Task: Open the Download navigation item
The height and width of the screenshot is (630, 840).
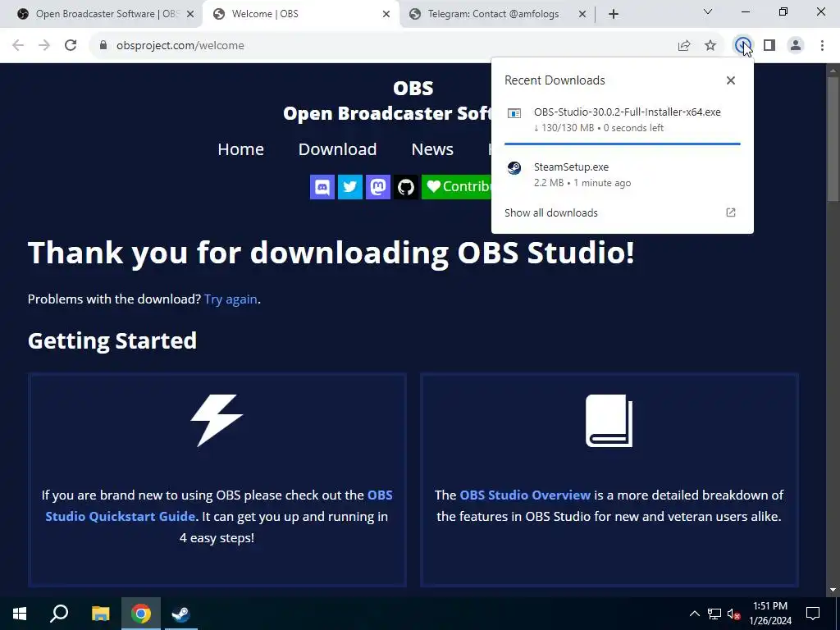Action: [x=337, y=149]
